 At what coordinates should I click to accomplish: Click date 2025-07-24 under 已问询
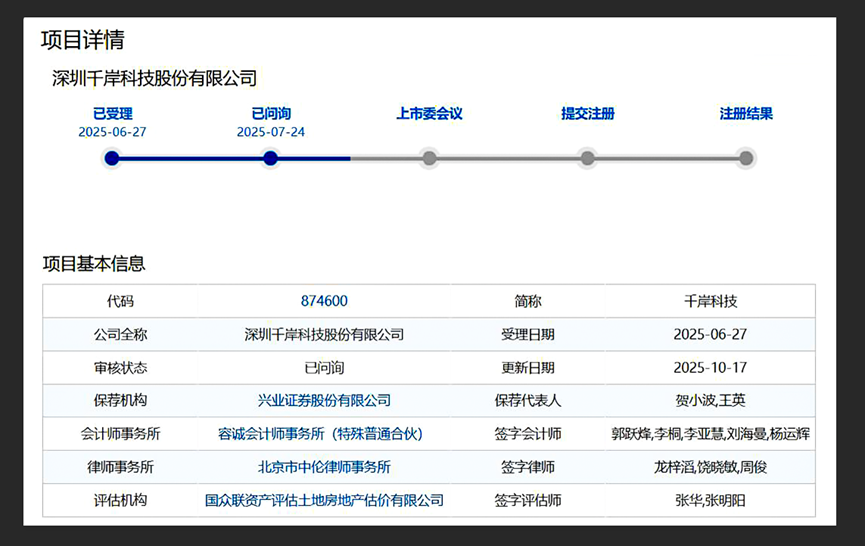[x=270, y=132]
